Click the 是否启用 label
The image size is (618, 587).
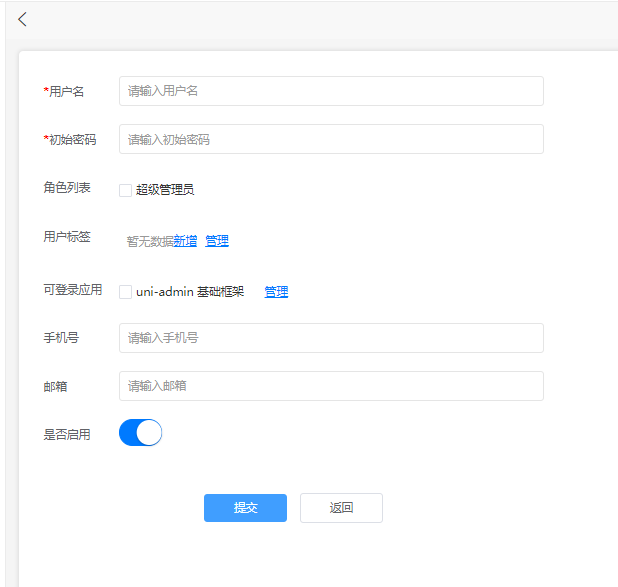pyautogui.click(x=67, y=435)
